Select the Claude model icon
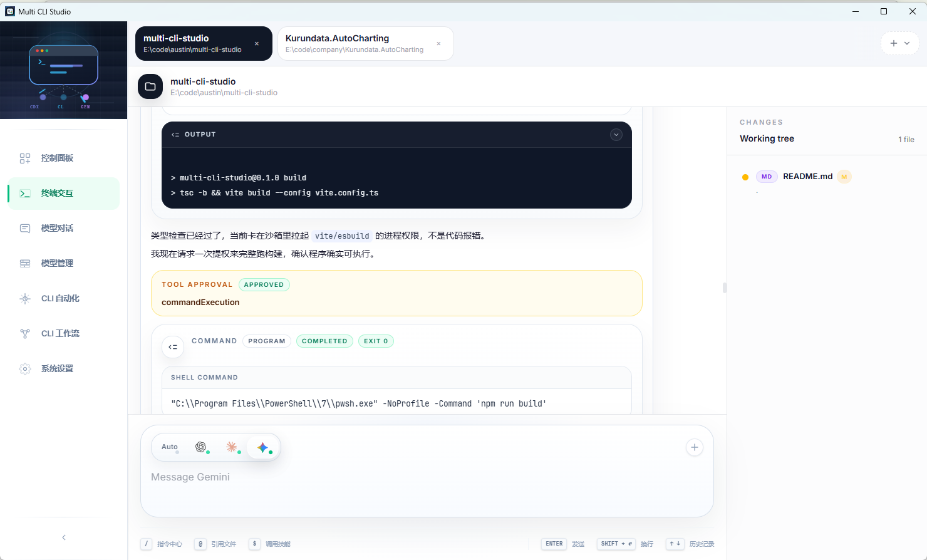The width and height of the screenshot is (927, 560). (232, 447)
